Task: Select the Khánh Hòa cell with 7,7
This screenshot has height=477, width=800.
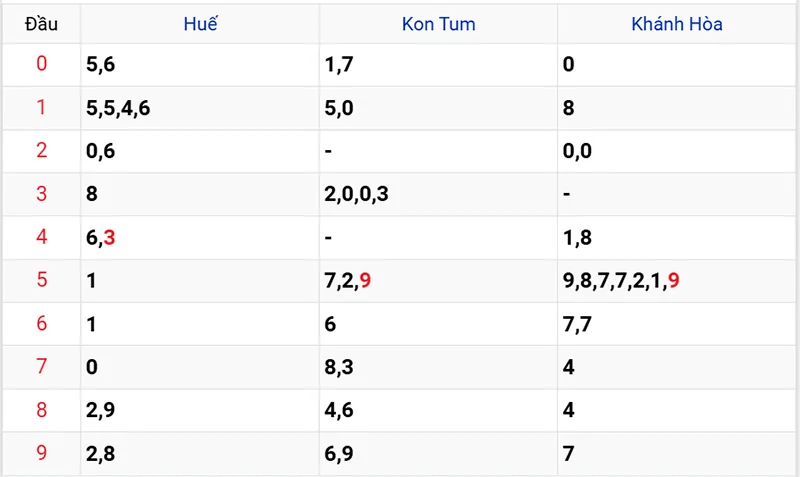Action: click(575, 324)
